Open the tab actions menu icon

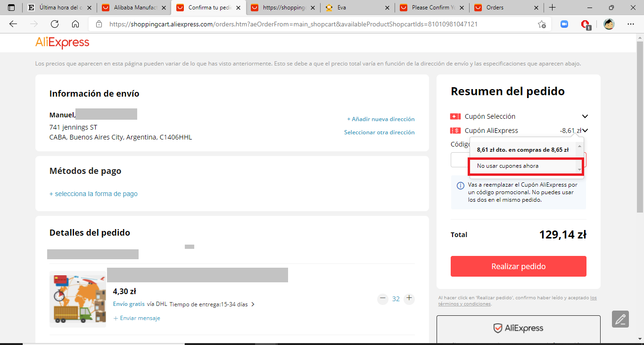[x=11, y=8]
